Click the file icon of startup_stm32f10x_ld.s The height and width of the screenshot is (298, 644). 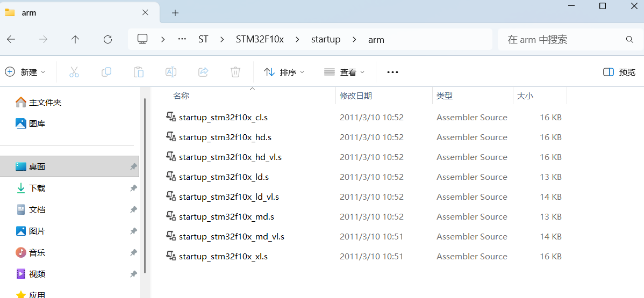[171, 177]
